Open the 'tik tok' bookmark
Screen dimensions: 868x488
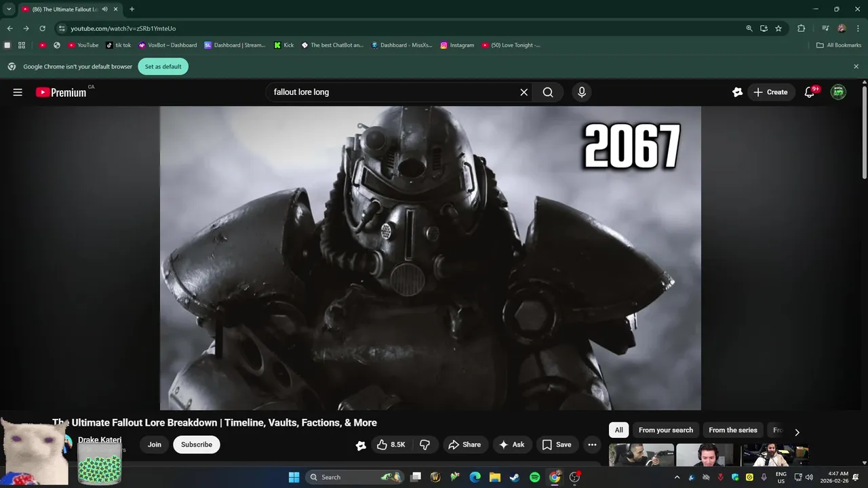pos(119,45)
